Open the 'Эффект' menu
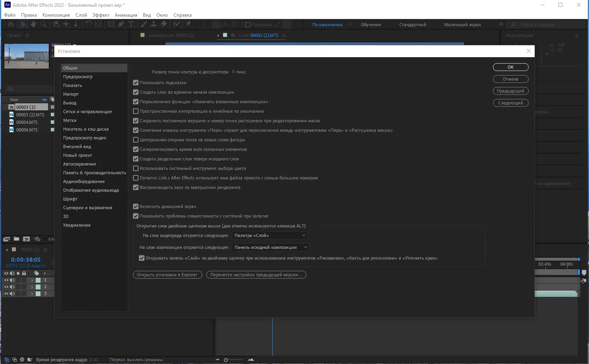 (x=101, y=15)
